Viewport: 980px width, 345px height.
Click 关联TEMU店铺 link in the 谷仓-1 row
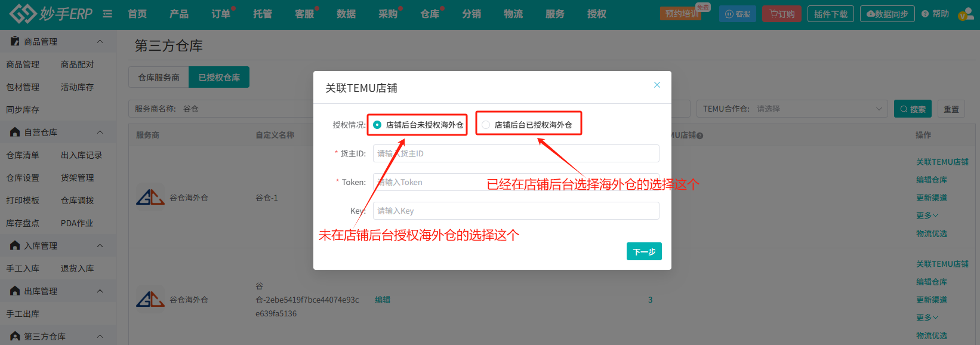click(x=942, y=162)
